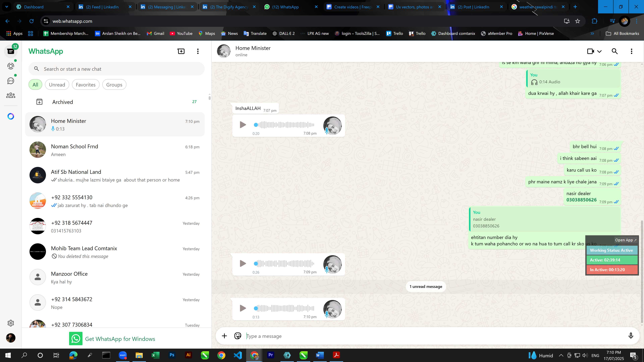Open the Communities icon
Screen dimensions: 644x362
[x=11, y=95]
